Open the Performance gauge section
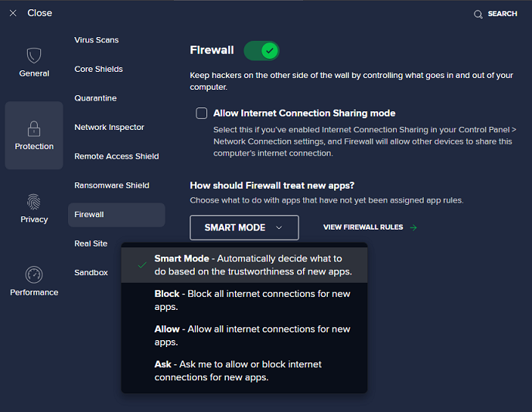532x412 pixels. [34, 274]
